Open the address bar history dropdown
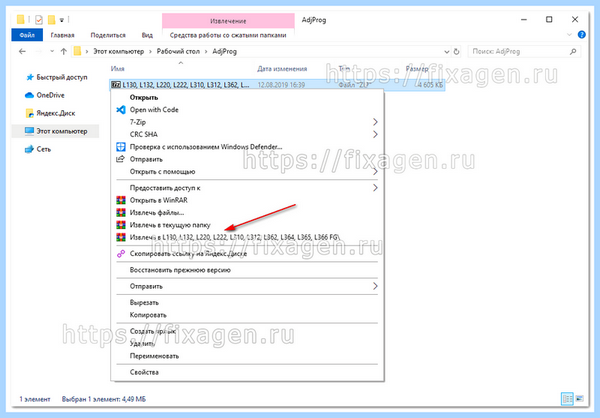The height and width of the screenshot is (418, 600). 447,52
